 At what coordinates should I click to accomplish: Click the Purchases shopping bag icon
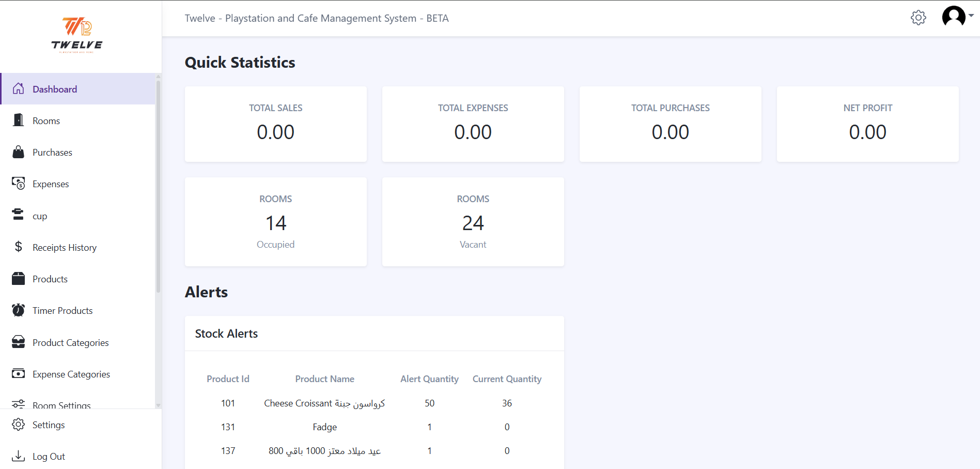[x=19, y=152]
